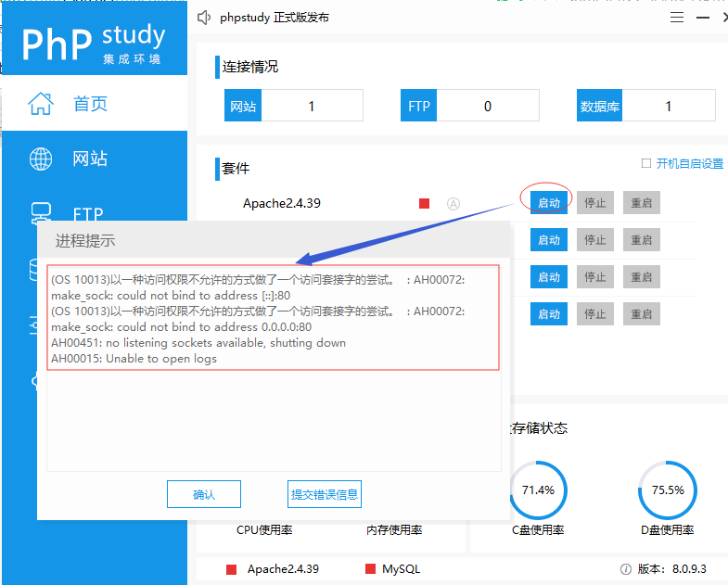This screenshot has width=728, height=585.
Task: Minimize the phpstudy window
Action: 703,18
